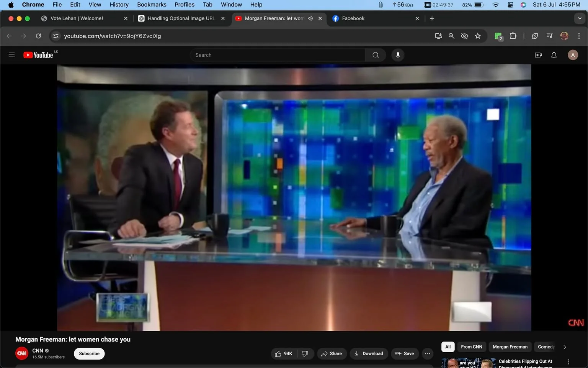Open the macOS Control Center icon

click(x=510, y=5)
